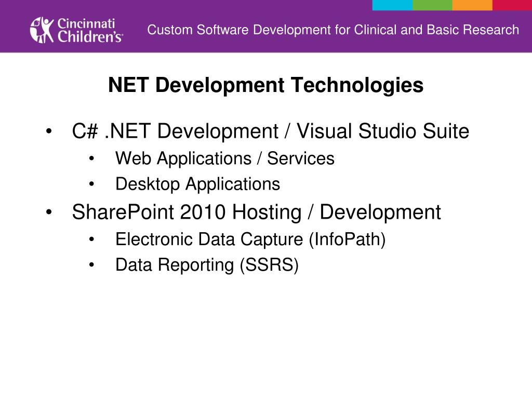The image size is (532, 399).
Task: Click the 'Web Applications / Services' sub-bullet
Action: tap(225, 158)
